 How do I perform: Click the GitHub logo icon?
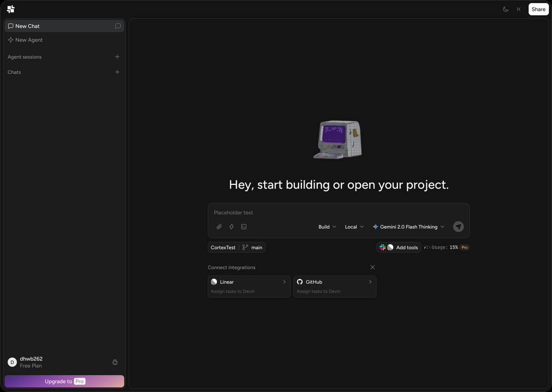[300, 282]
